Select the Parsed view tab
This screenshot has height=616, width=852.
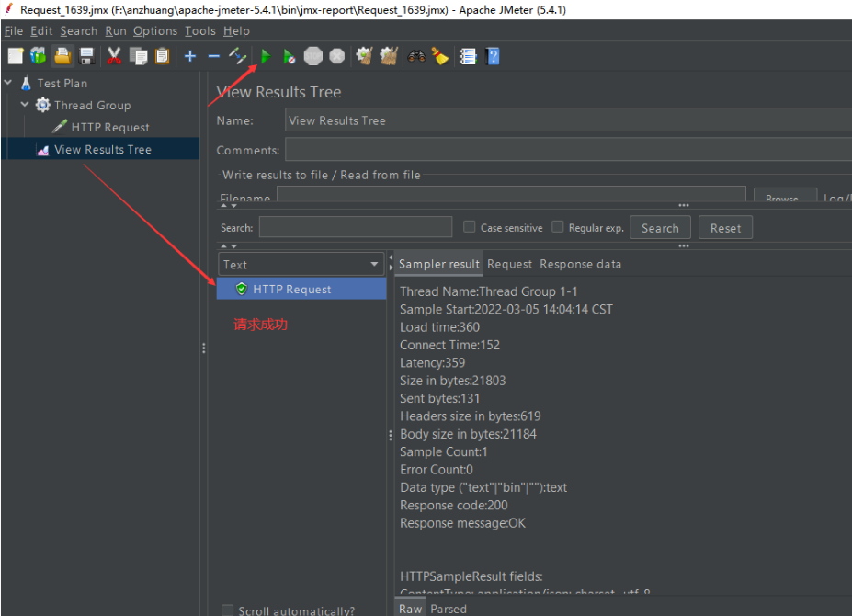coord(449,609)
